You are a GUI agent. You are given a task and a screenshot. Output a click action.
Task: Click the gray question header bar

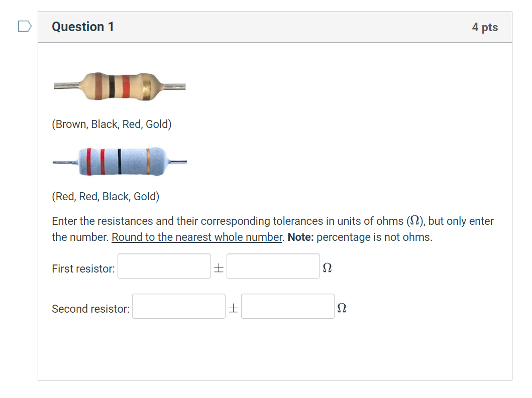point(276,27)
